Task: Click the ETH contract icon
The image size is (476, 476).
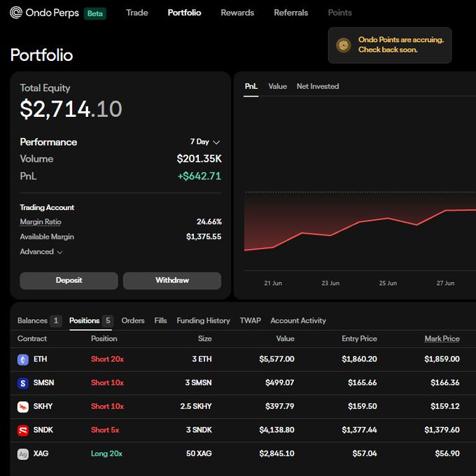Action: click(x=23, y=359)
